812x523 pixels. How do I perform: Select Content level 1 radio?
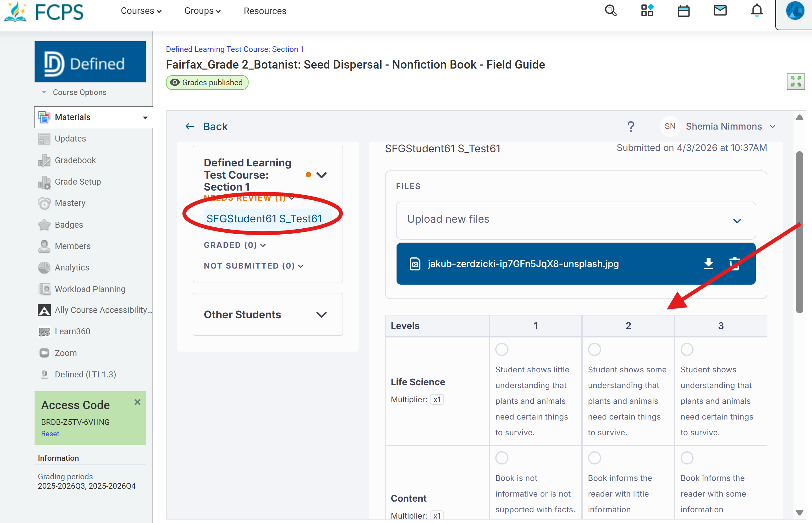click(502, 458)
